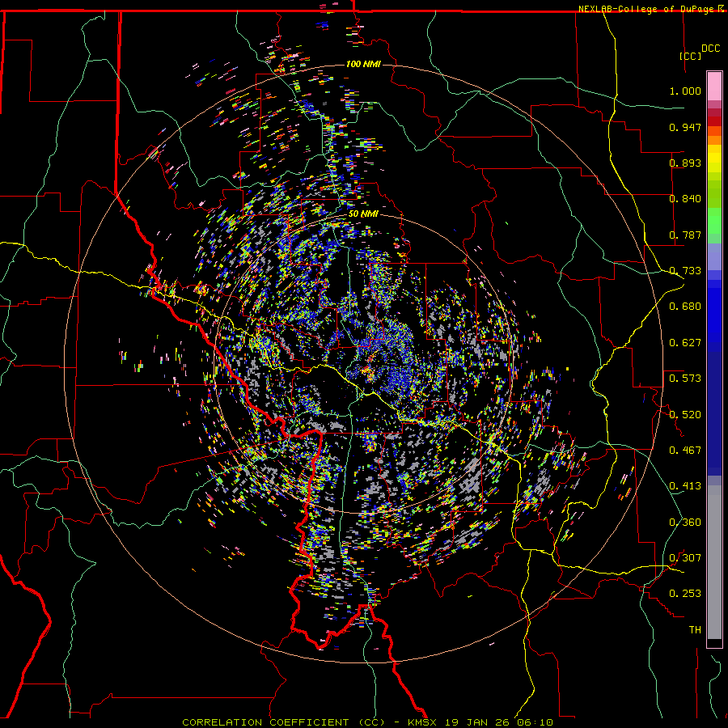Select the 1.000 legend value
Image resolution: width=728 pixels, height=728 pixels.
click(685, 91)
